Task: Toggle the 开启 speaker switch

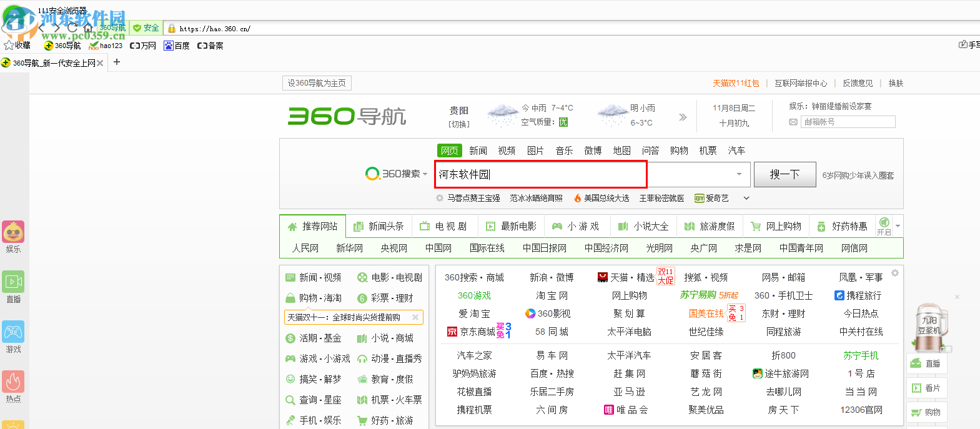Action: coord(884,226)
